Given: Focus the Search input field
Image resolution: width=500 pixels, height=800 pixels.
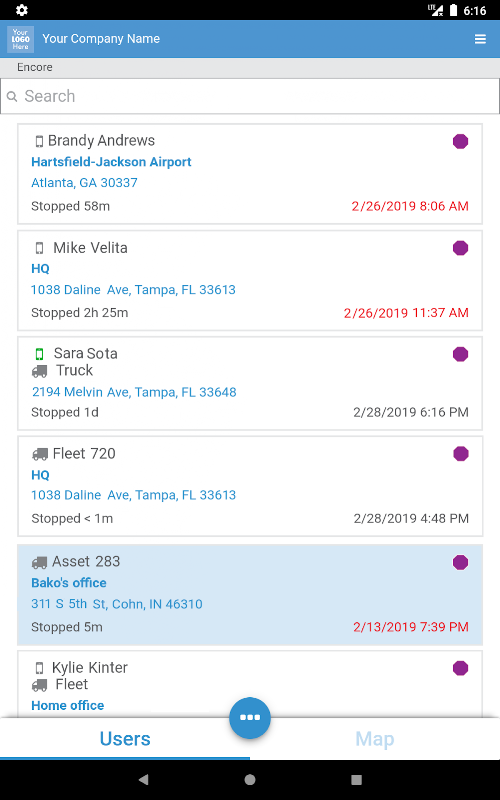Looking at the screenshot, I should point(250,96).
